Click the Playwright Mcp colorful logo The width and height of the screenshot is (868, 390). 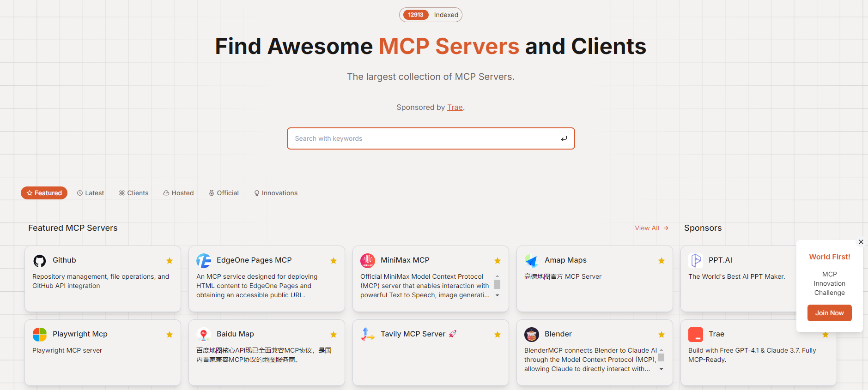point(40,335)
